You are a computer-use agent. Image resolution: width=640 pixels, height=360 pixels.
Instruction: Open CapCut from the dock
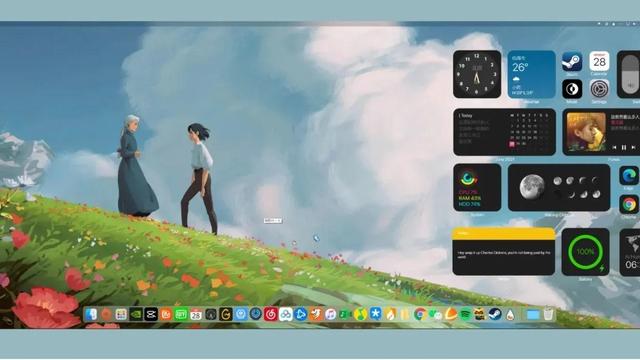151,314
